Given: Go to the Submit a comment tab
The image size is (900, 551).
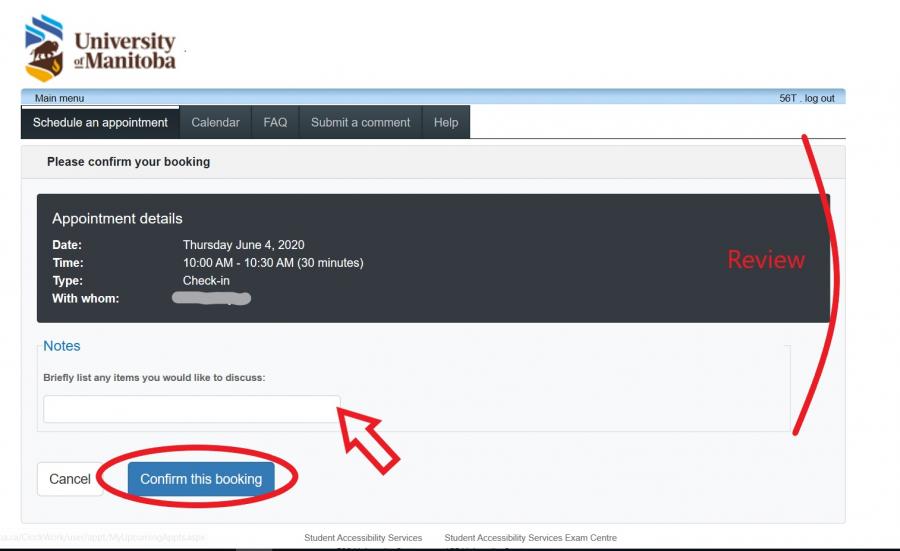Looking at the screenshot, I should tap(360, 122).
